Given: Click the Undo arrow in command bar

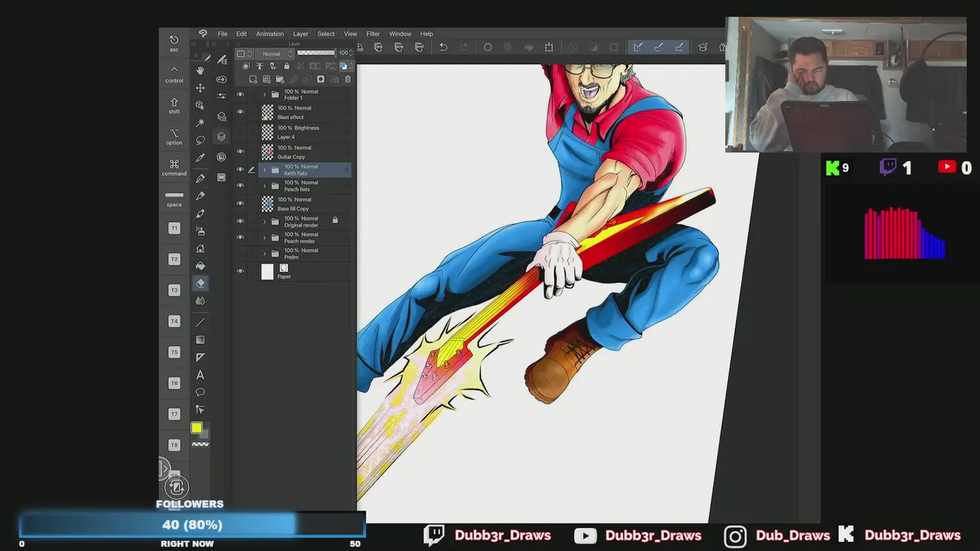Looking at the screenshot, I should point(443,47).
